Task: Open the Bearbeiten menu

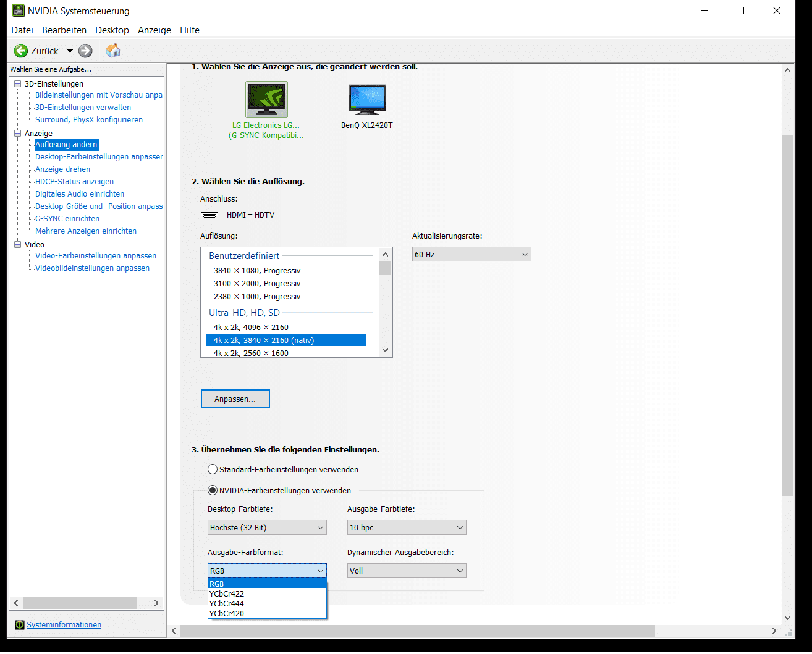Action: [x=64, y=30]
